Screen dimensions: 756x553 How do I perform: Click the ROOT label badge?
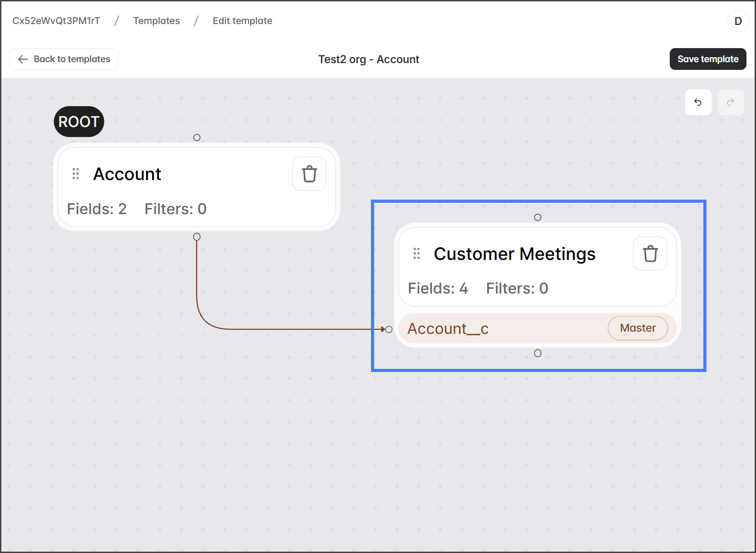(x=79, y=122)
